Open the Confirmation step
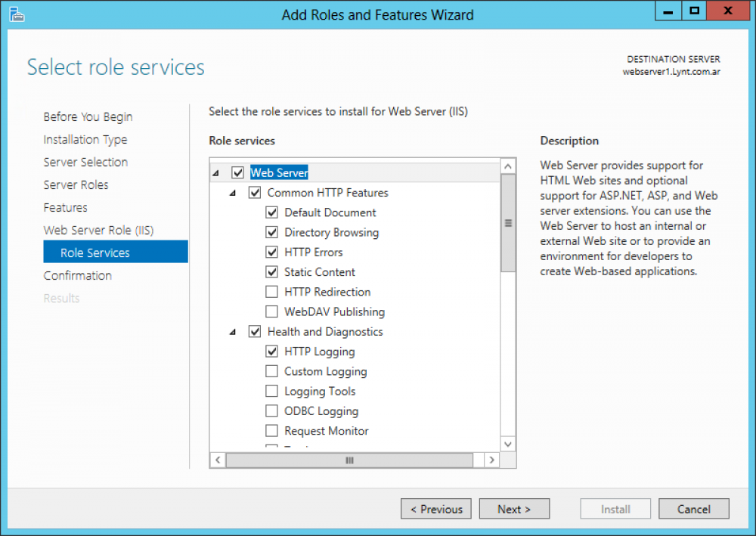The width and height of the screenshot is (756, 536). pyautogui.click(x=78, y=275)
